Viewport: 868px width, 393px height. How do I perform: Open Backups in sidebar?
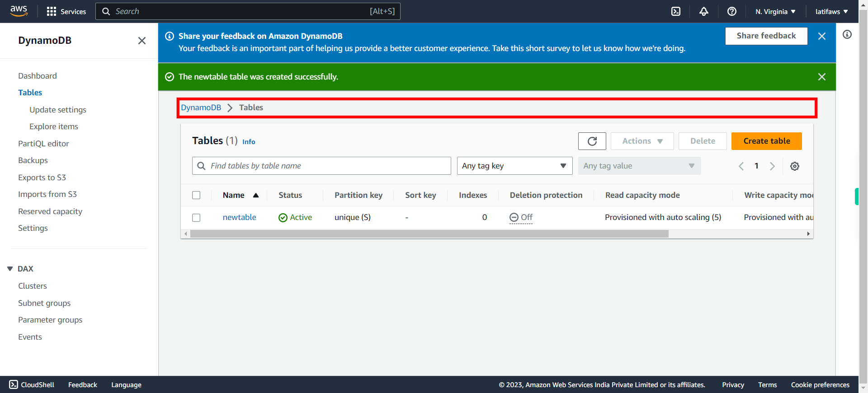pyautogui.click(x=33, y=160)
